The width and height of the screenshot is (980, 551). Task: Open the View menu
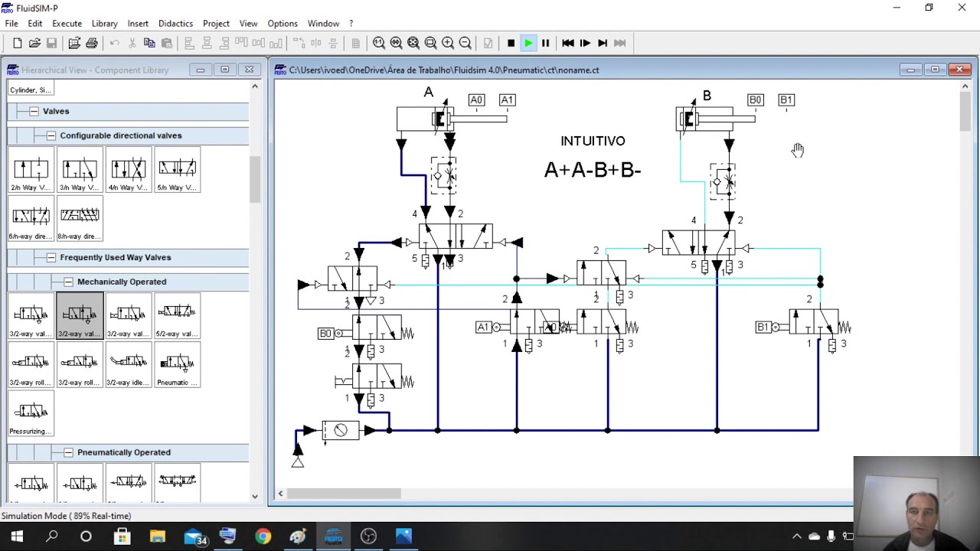[x=248, y=24]
